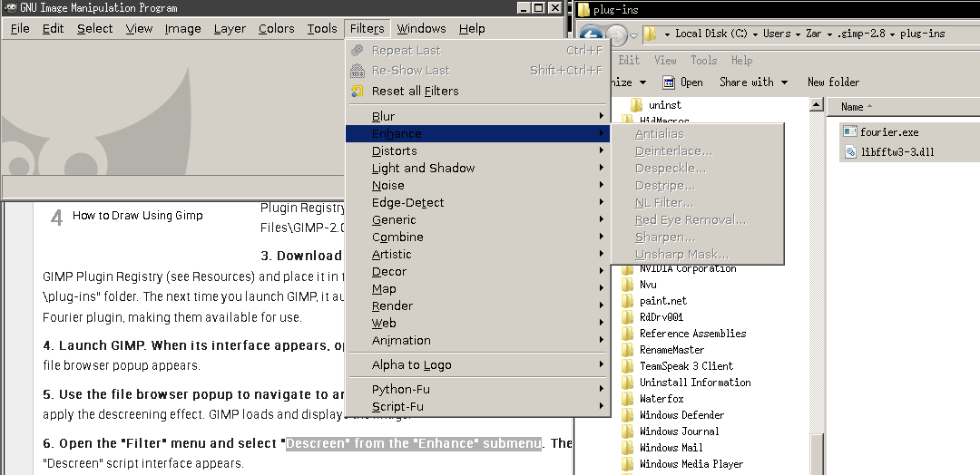Open the Layer menu in GIMP
Viewport: 980px width, 475px height.
[230, 29]
